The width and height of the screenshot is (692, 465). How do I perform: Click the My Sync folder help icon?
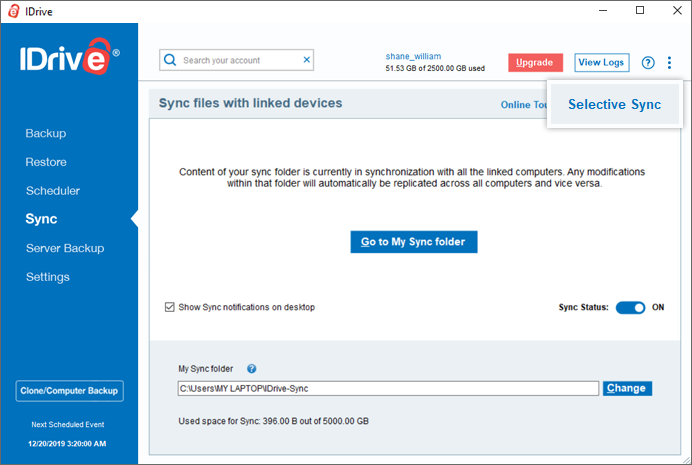[252, 369]
